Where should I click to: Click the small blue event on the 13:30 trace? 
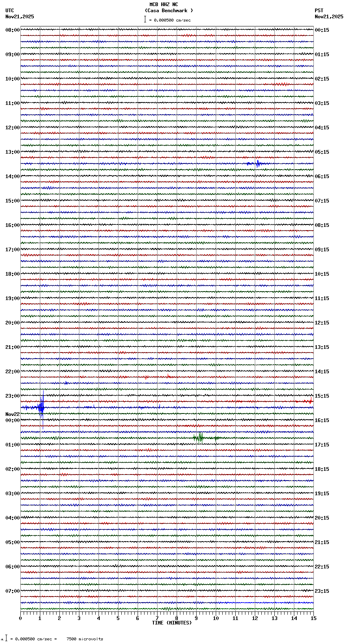point(257,163)
